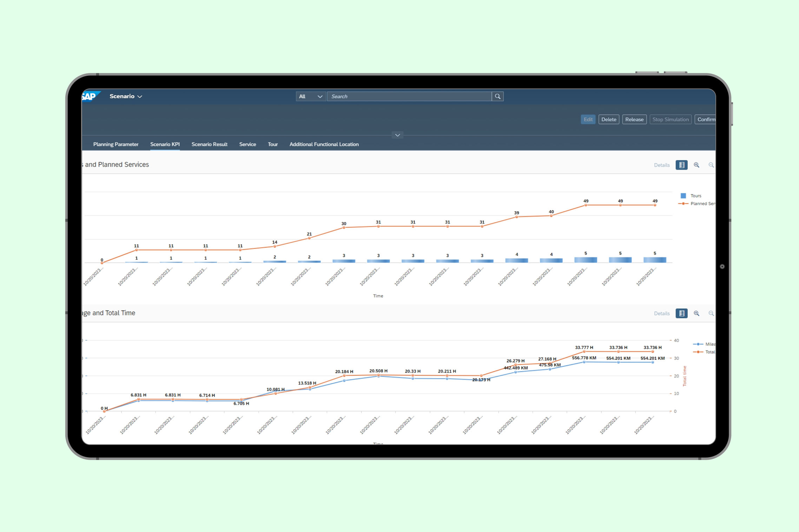The image size is (799, 532).
Task: Zoom in on Total Time chart
Action: [x=696, y=313]
